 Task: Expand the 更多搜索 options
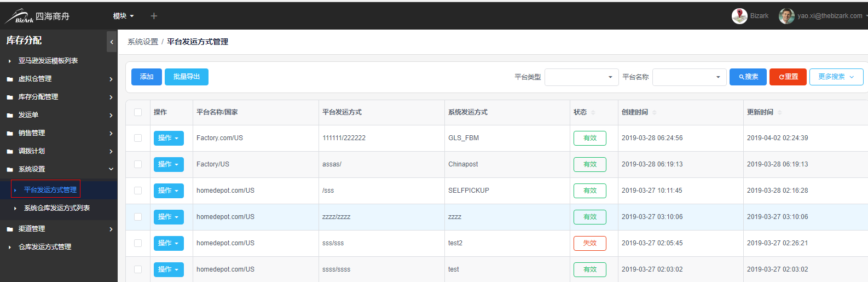point(836,77)
